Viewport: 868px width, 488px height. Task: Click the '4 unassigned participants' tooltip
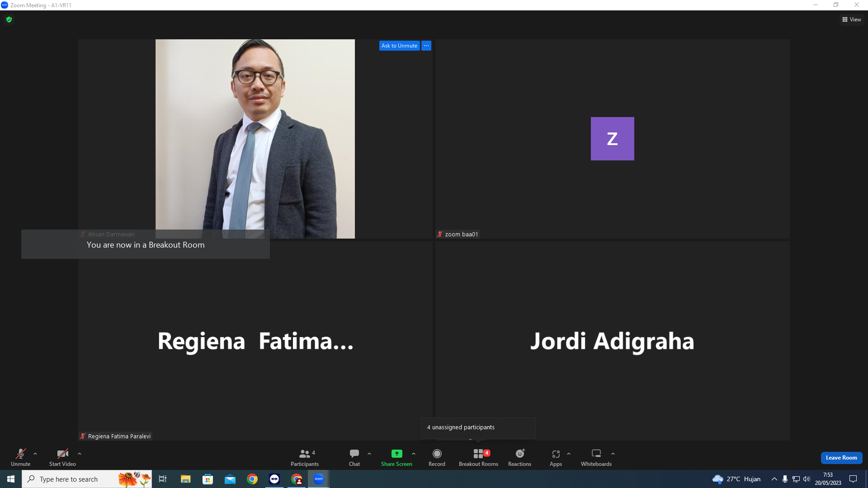click(x=478, y=427)
